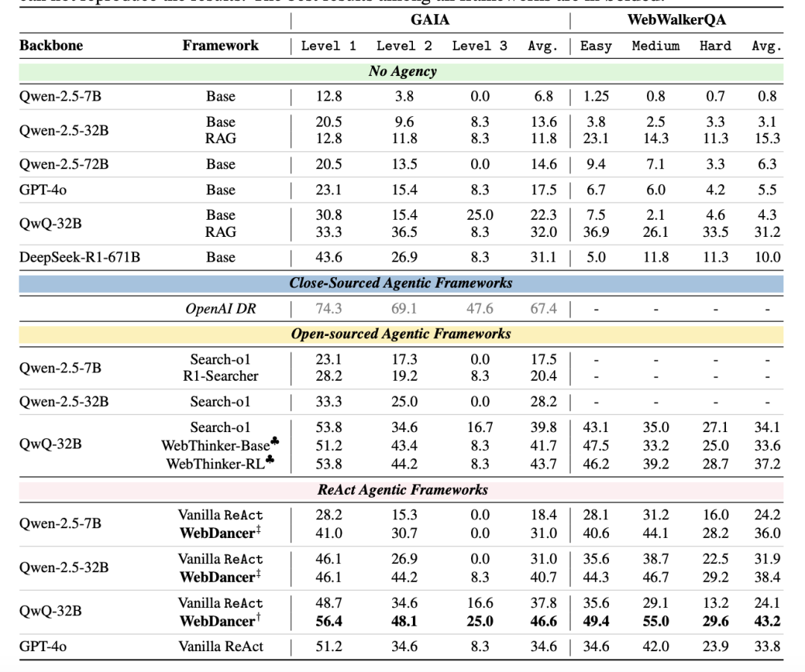805x672 pixels.
Task: Select QwQ-32B Base's GAIA average 22.3
Action: [543, 215]
